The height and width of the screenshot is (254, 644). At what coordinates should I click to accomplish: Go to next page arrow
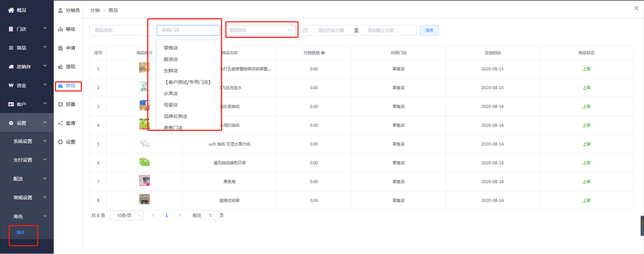coord(179,215)
